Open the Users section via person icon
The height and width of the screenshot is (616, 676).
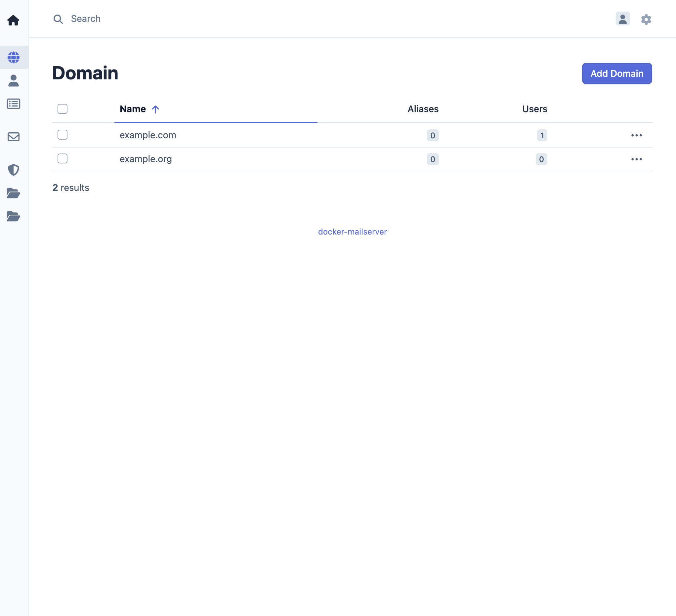pos(14,80)
